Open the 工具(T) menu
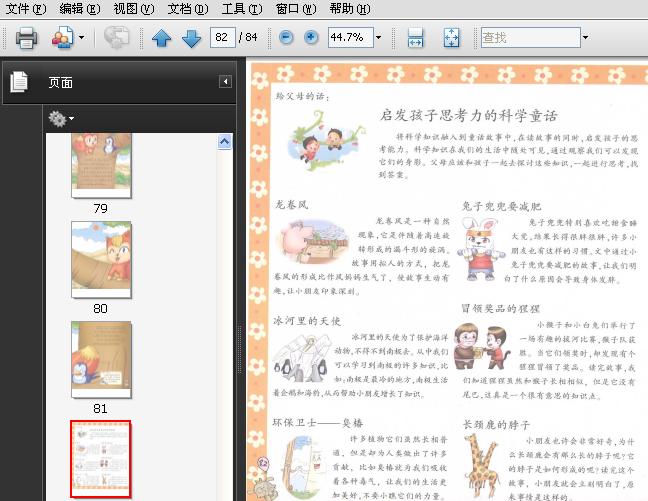648x501 pixels. [242, 9]
